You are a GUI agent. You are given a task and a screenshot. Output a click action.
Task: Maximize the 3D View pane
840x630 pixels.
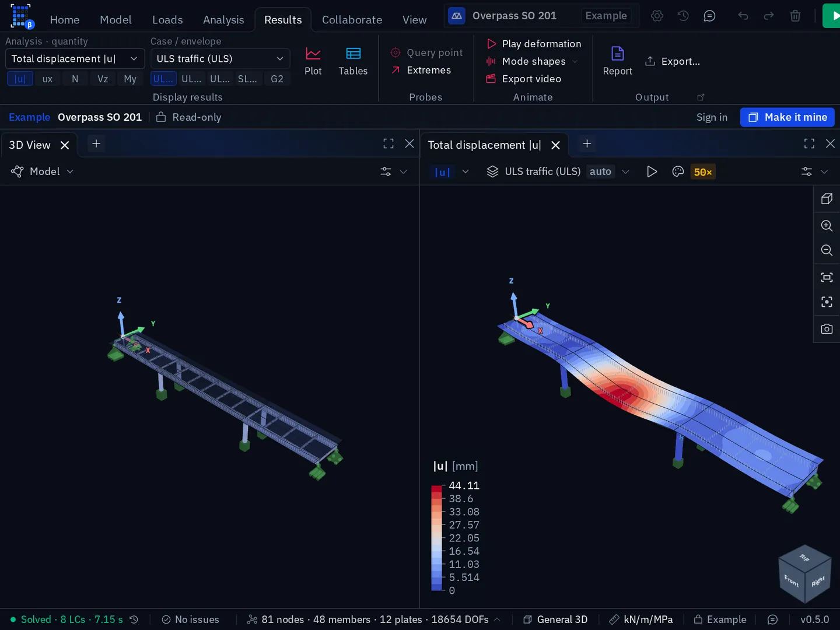388,143
